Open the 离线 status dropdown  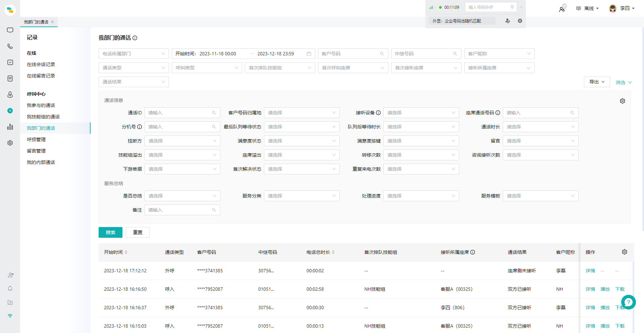pos(587,8)
